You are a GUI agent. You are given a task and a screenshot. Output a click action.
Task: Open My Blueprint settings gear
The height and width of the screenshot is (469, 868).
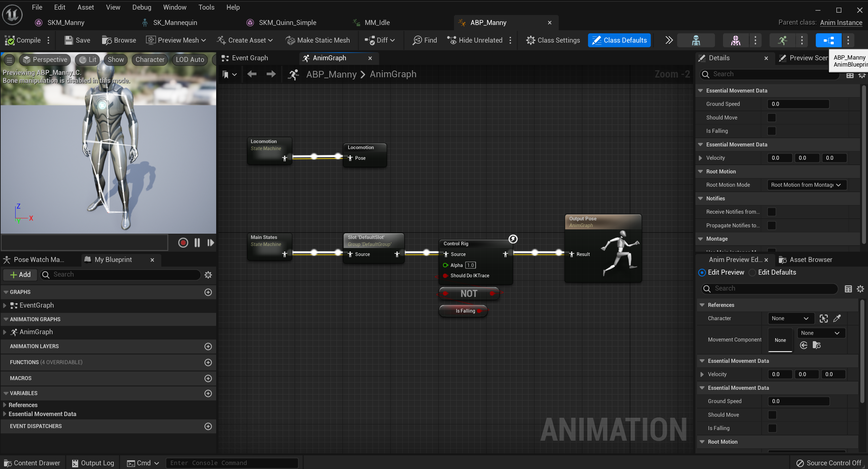click(x=208, y=275)
